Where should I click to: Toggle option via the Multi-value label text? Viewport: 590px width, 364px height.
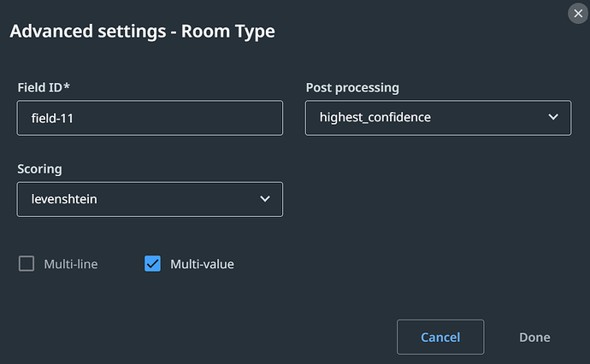[x=202, y=264]
